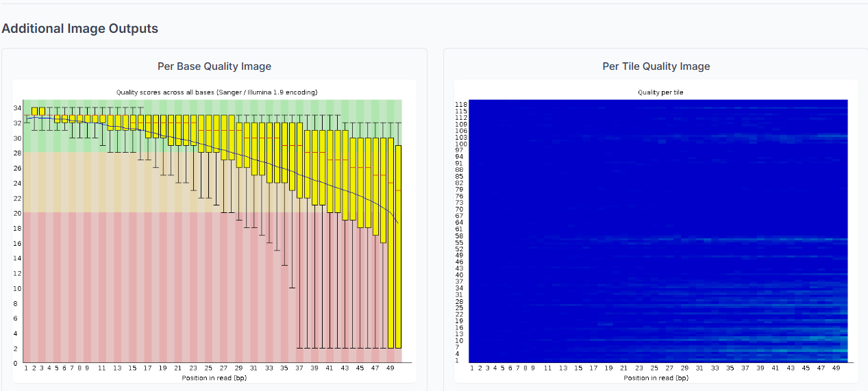Select the 'Additional Image Outputs' section heading
Screen dimensions: 868x391
[80, 29]
